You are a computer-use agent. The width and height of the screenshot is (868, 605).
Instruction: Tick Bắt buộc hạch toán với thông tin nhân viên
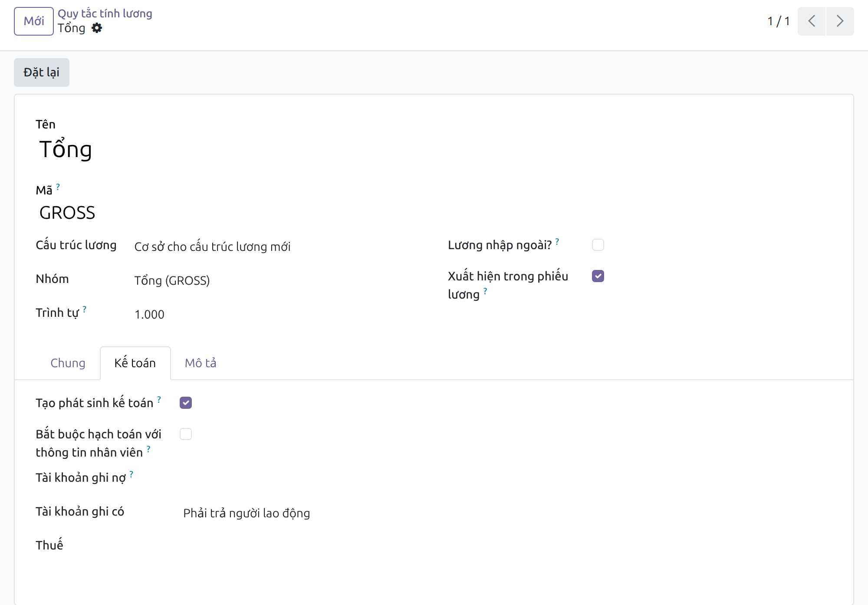[x=186, y=434]
